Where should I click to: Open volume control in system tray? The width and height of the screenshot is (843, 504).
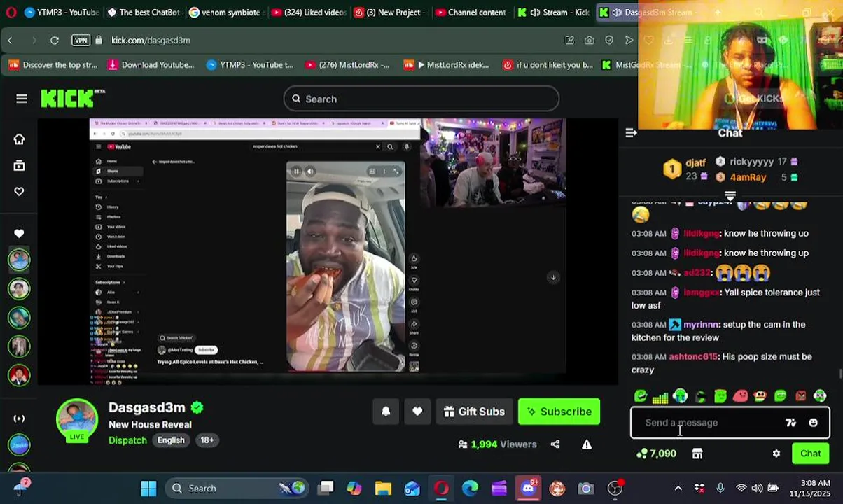(x=758, y=488)
